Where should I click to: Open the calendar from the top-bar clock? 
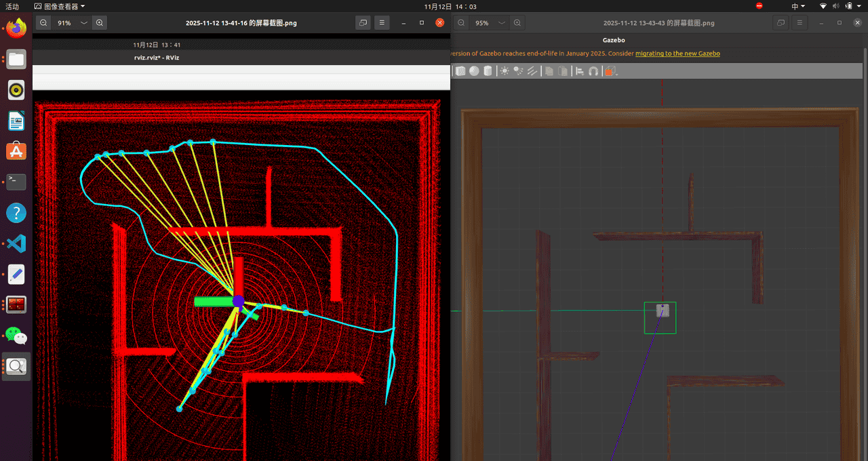450,6
